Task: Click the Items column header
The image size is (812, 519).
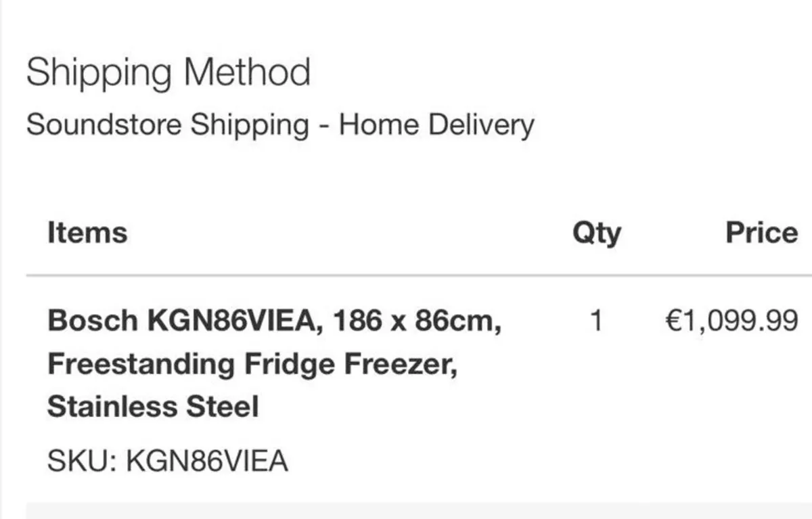Action: (x=87, y=233)
